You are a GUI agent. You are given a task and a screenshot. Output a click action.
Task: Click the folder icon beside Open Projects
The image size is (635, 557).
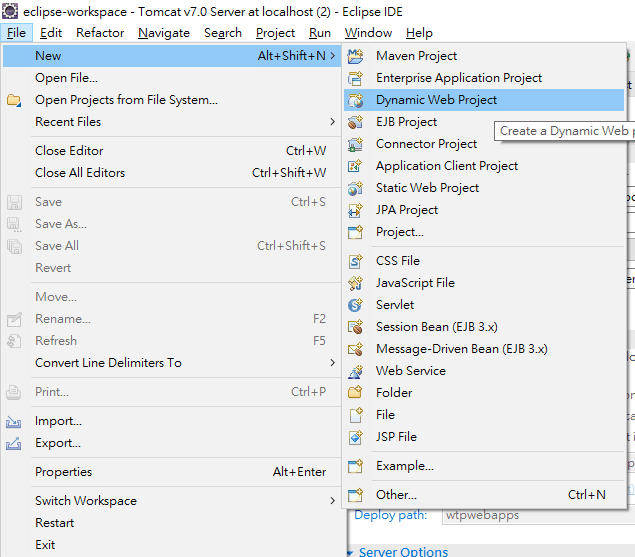[x=14, y=100]
